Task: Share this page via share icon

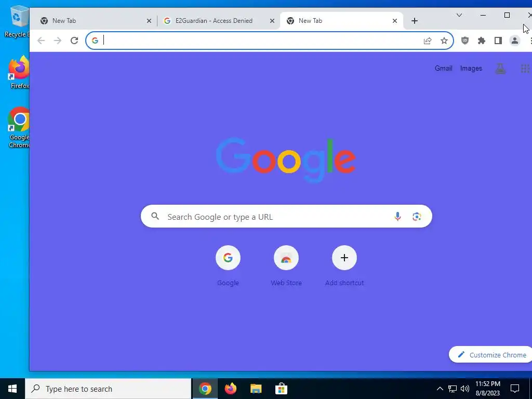Action: [428, 41]
